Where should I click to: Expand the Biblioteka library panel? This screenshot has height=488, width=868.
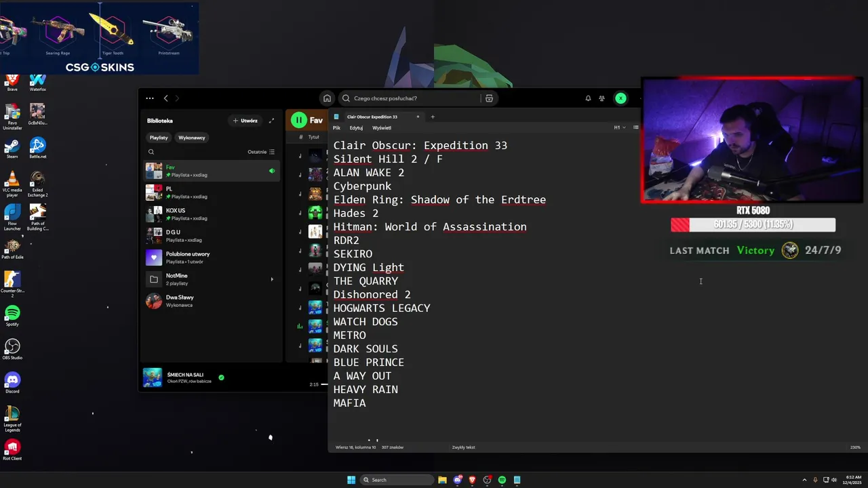click(271, 121)
